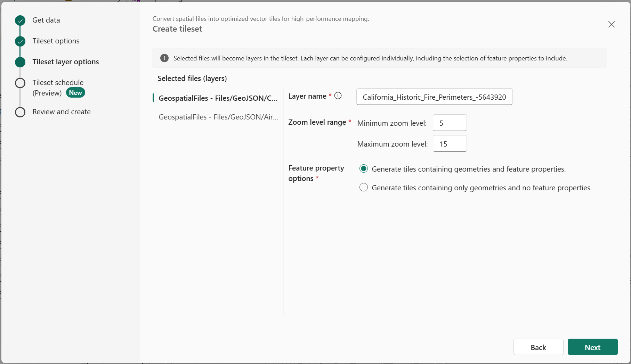Click the 'Selected files will become layers' banner text
Viewport: 631px width, 364px height.
pyautogui.click(x=370, y=58)
